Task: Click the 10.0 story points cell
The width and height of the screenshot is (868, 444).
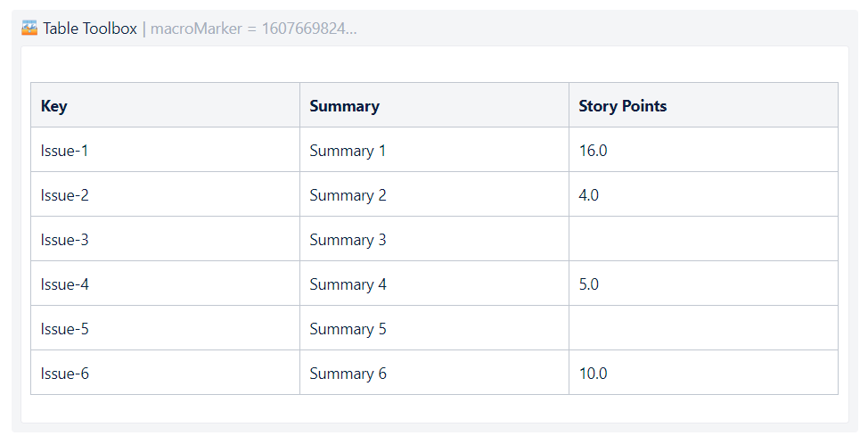Action: pos(703,373)
